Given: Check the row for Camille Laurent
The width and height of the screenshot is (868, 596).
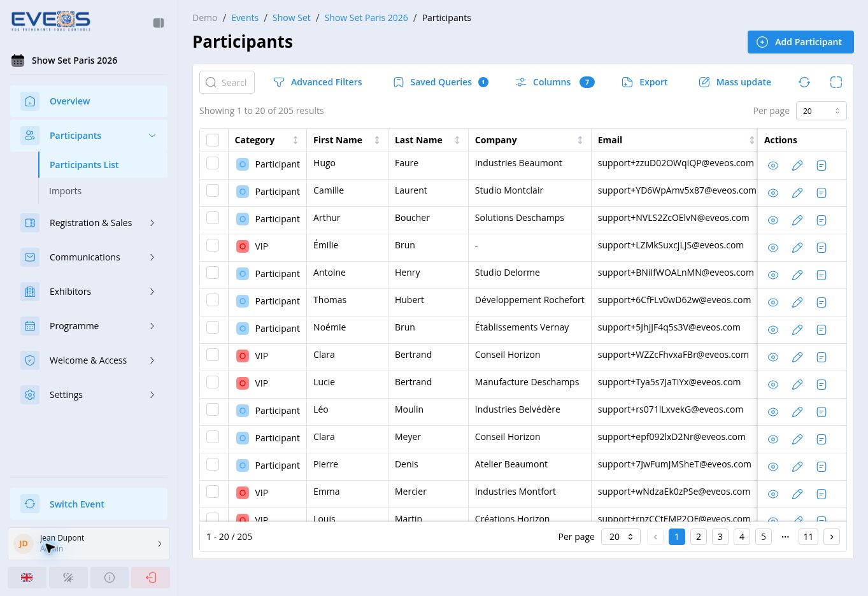Looking at the screenshot, I should point(213,190).
